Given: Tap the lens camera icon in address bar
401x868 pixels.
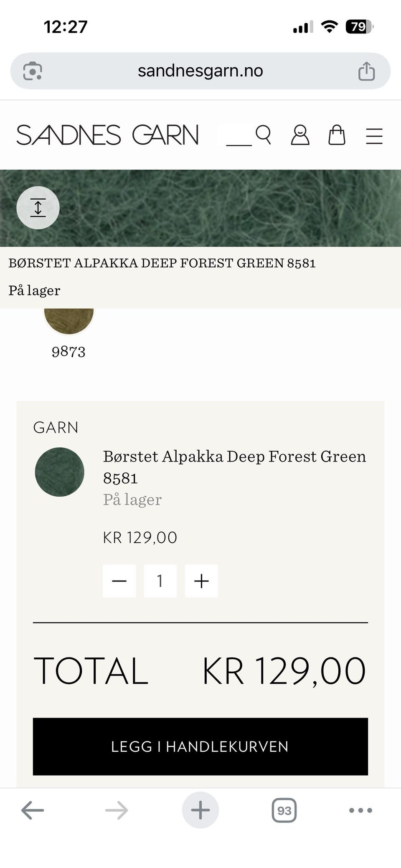Looking at the screenshot, I should point(33,71).
